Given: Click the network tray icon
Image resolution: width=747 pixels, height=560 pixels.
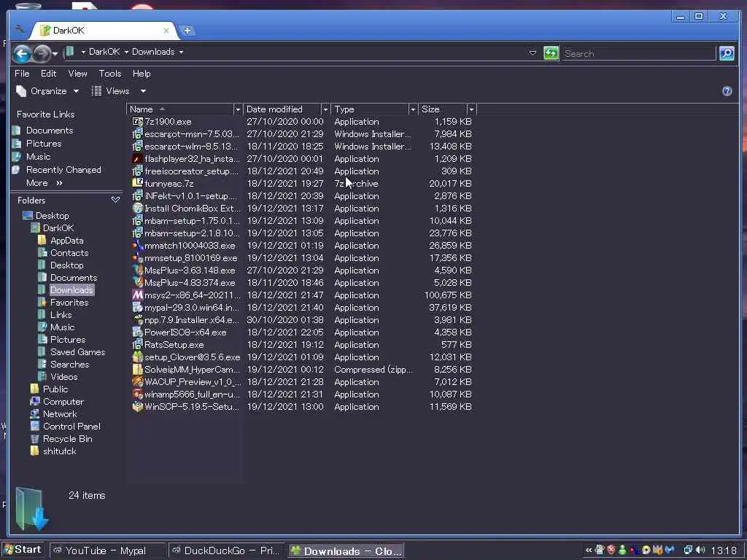Looking at the screenshot, I should point(688,550).
